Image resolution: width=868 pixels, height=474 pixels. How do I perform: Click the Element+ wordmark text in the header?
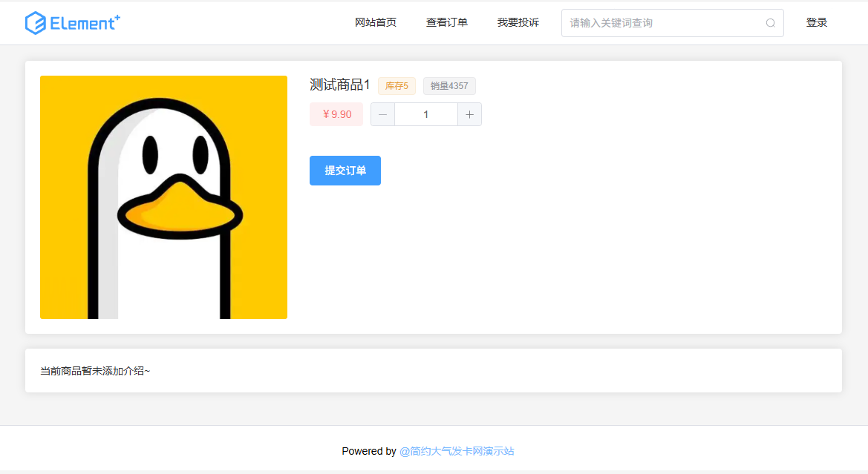(x=85, y=23)
